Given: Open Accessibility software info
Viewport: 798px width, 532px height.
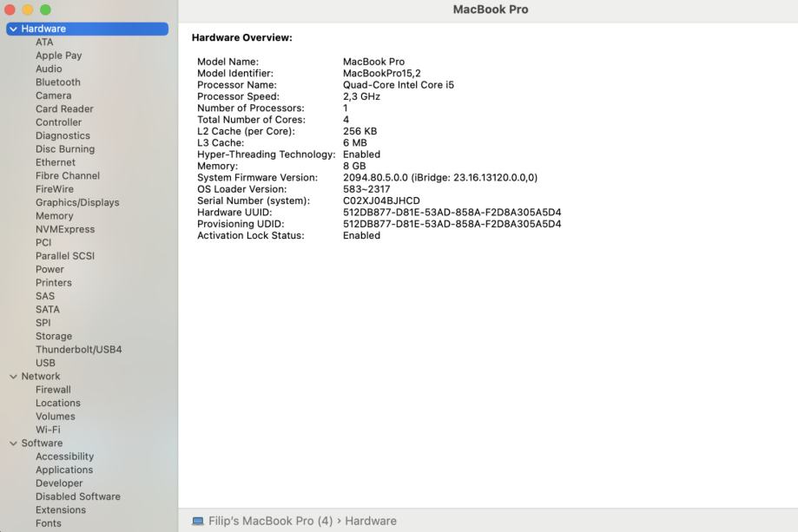Looking at the screenshot, I should tap(64, 456).
